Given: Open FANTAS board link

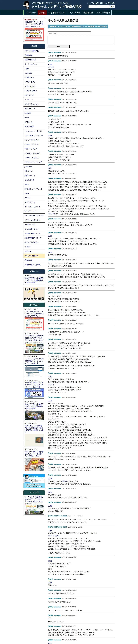Looking at the screenshot, I should tap(34, 185).
